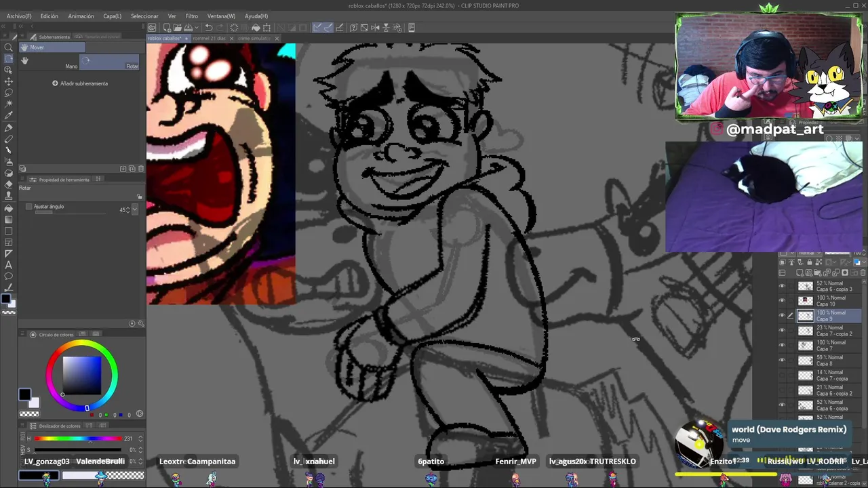Image resolution: width=868 pixels, height=488 pixels.
Task: Select the Move/Rotate canvas tool
Action: [9, 58]
